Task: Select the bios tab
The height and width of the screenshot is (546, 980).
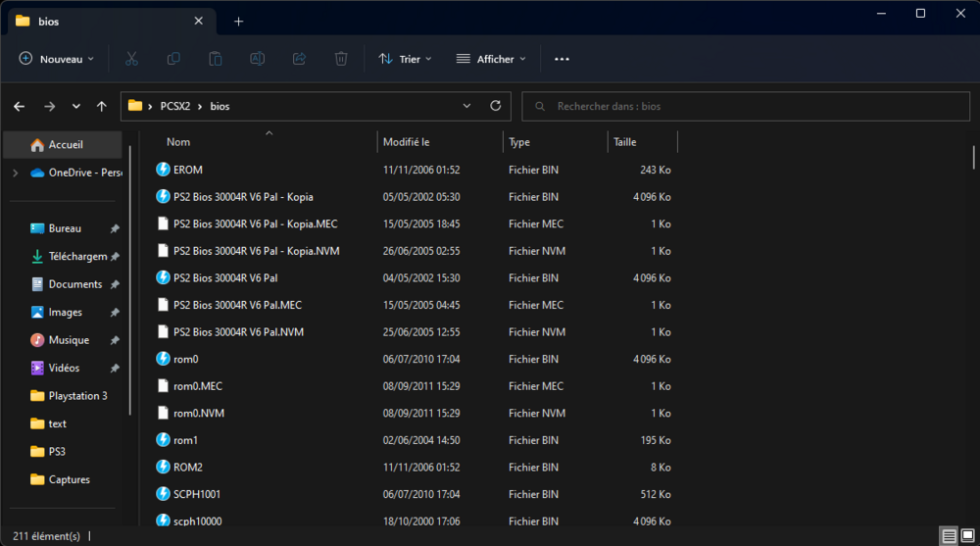Action: pyautogui.click(x=113, y=22)
